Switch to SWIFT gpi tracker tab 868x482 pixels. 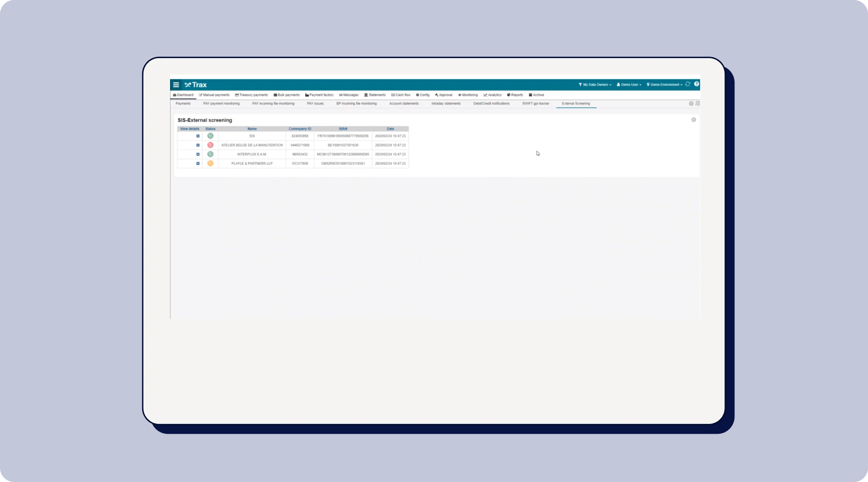point(535,104)
